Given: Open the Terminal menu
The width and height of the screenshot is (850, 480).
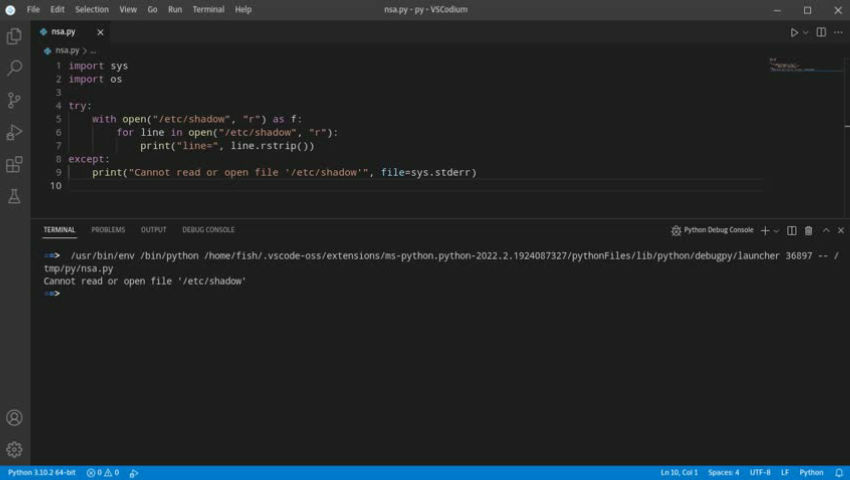Looking at the screenshot, I should point(208,10).
